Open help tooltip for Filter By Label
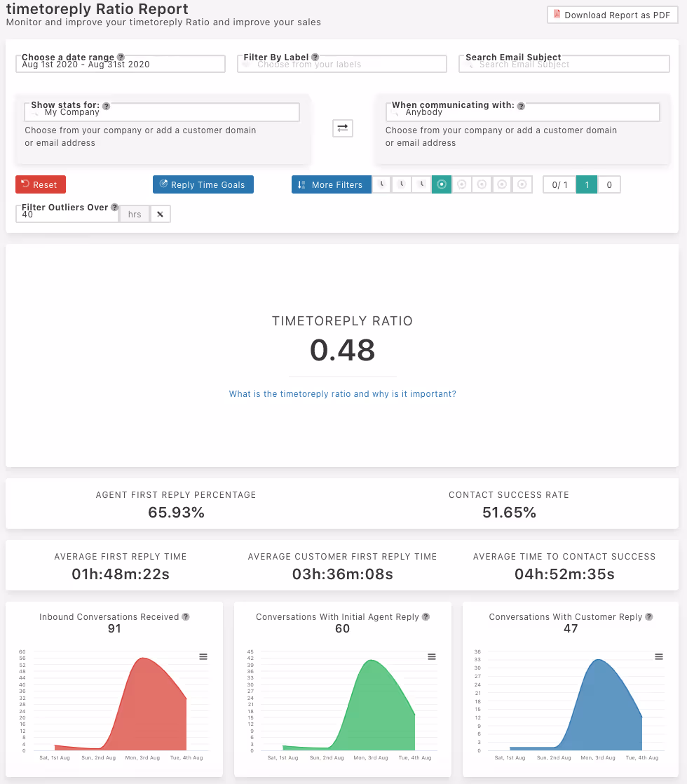 pos(315,57)
